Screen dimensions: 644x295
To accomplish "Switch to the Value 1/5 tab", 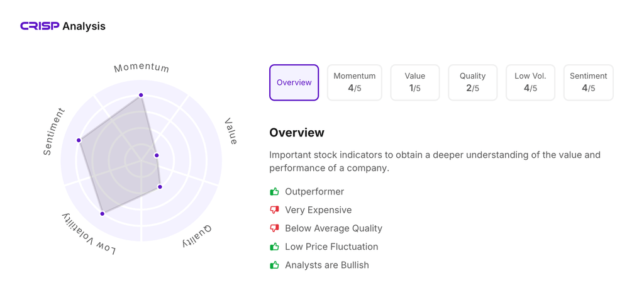I will [414, 82].
